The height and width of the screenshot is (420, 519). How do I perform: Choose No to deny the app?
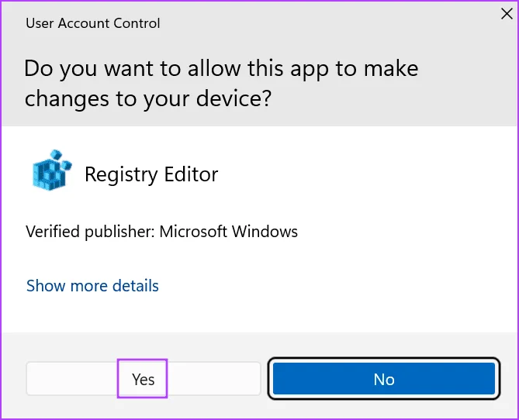coord(384,379)
